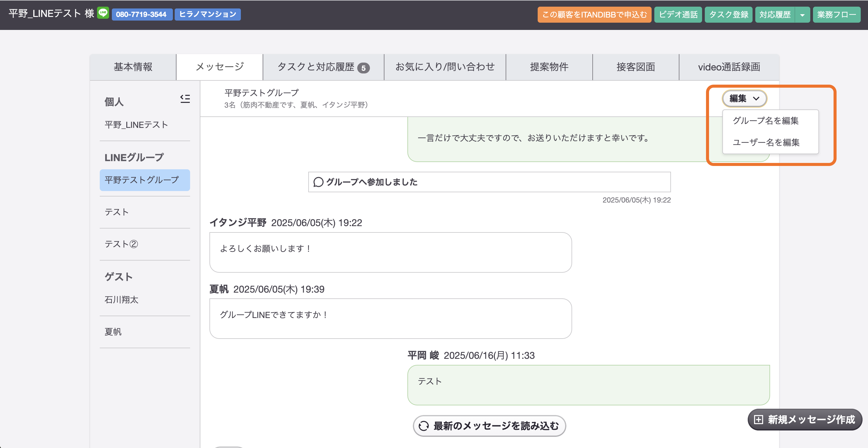
Task: Click the sender name 平岡 峻
Action: [x=423, y=355]
